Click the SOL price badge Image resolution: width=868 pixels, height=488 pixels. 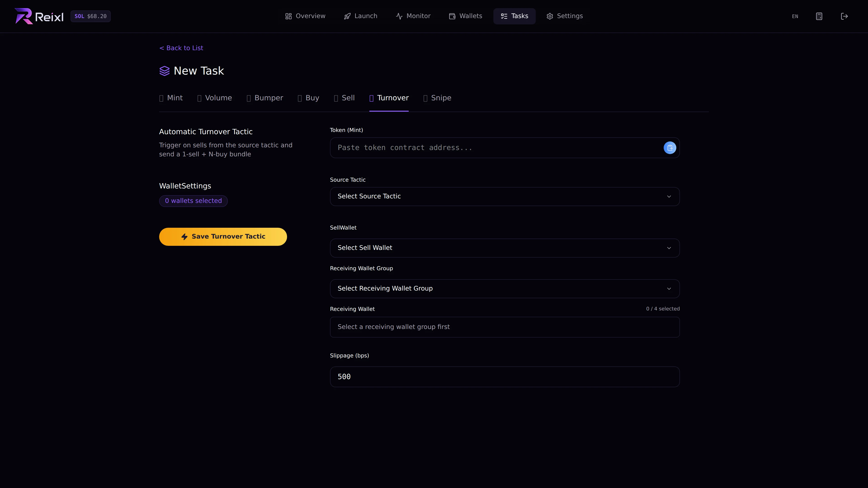(91, 16)
